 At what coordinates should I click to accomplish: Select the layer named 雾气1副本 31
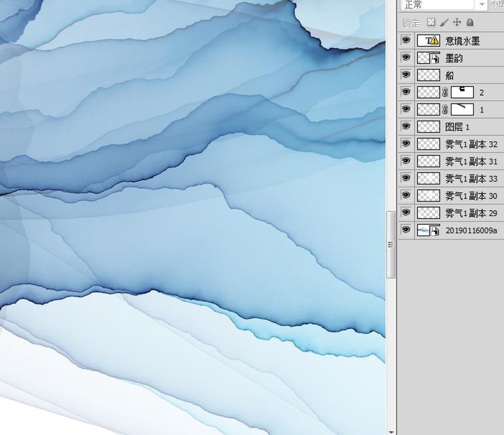click(471, 161)
